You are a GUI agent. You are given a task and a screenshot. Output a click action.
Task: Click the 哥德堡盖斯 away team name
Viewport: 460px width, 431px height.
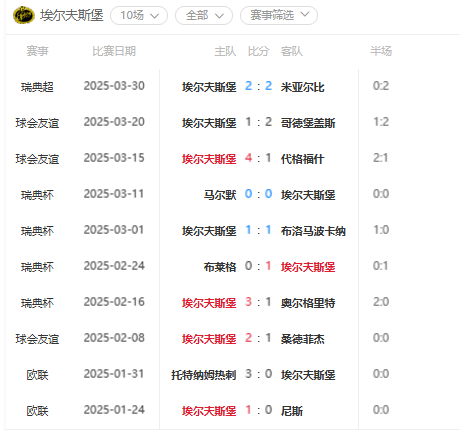(x=308, y=123)
